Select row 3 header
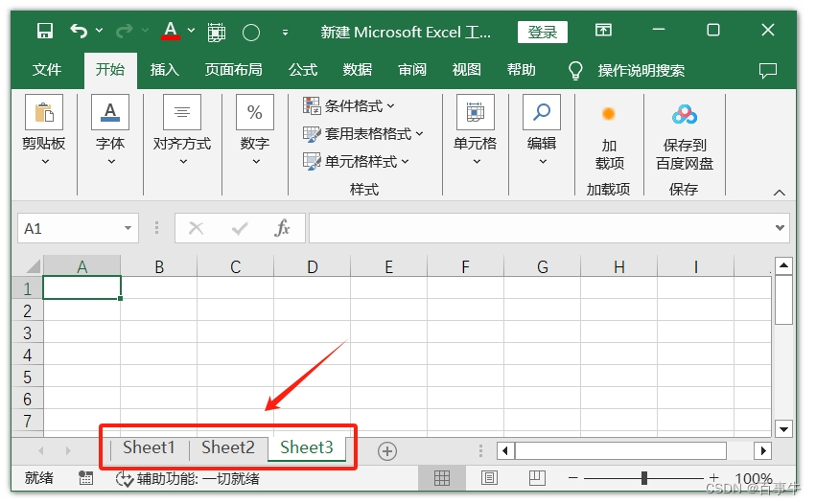This screenshot has width=816, height=504. tap(28, 332)
